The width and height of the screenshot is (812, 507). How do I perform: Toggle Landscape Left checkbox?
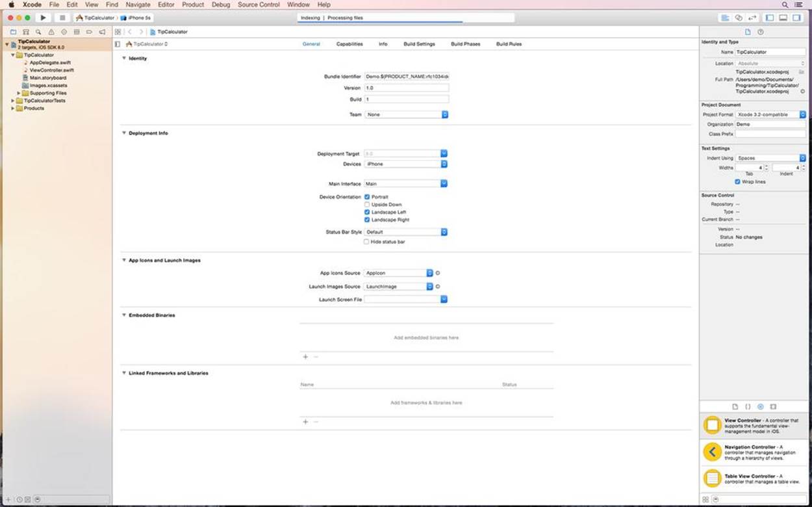[367, 213]
